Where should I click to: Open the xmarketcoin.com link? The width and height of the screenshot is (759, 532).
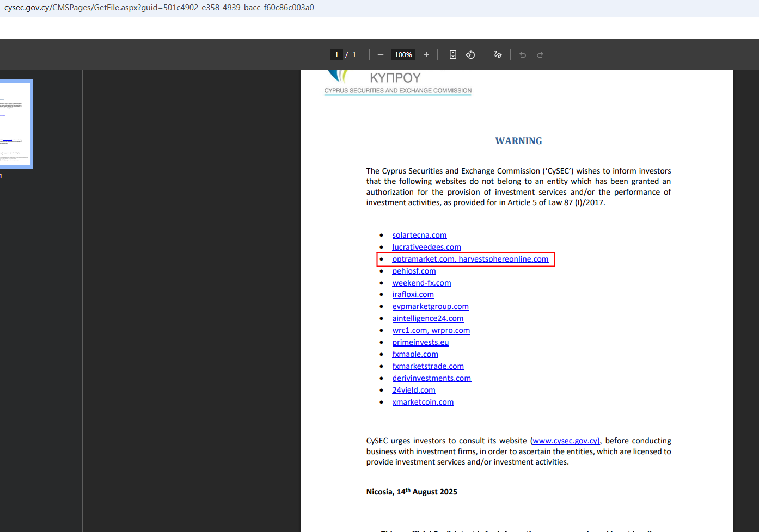423,402
